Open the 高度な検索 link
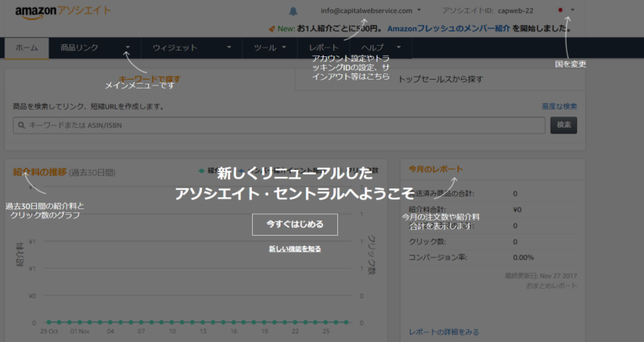This screenshot has width=644, height=342. coord(559,106)
